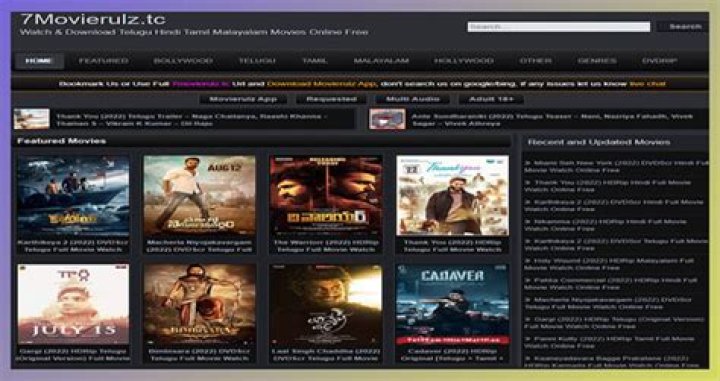
Task: Open the MALAYALAM menu category
Action: click(x=381, y=61)
